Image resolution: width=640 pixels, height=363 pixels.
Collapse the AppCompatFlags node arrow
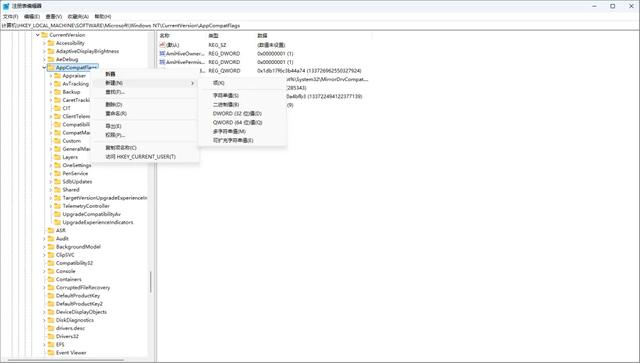pyautogui.click(x=44, y=68)
